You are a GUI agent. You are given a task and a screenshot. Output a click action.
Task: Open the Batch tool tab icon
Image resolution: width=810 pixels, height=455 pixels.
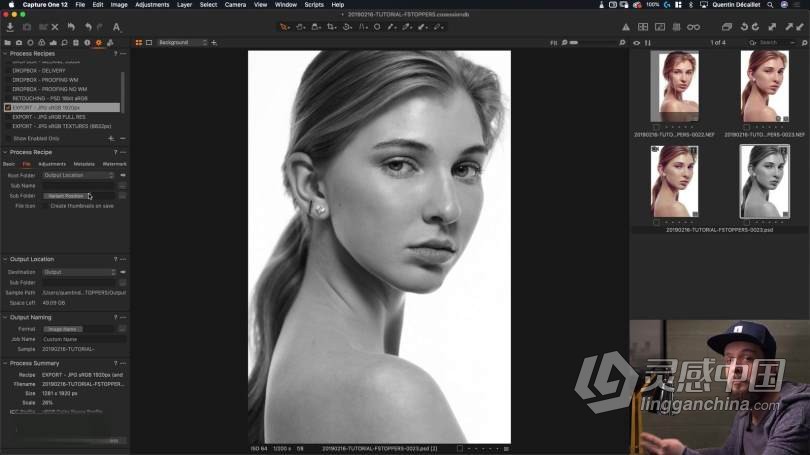[110, 43]
